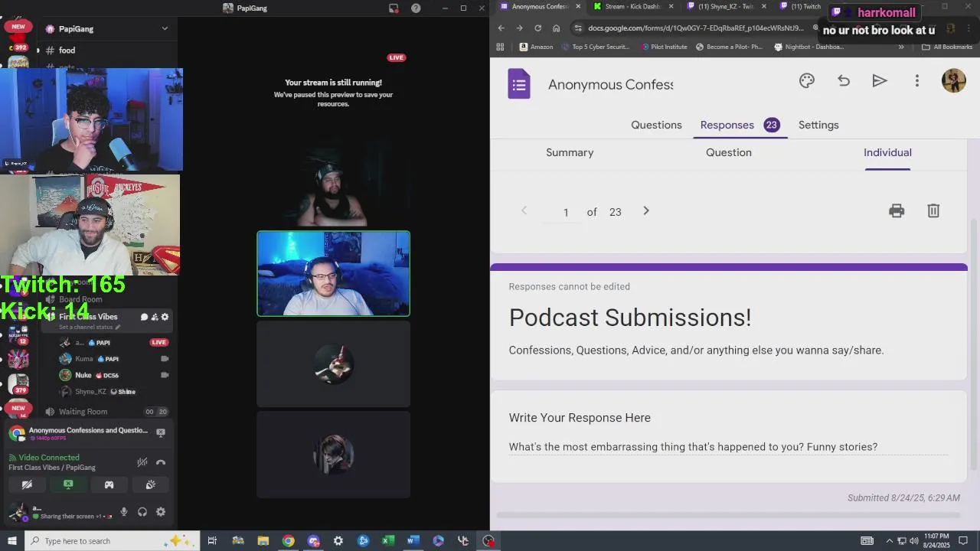
Task: Go to the next response
Action: (x=645, y=211)
